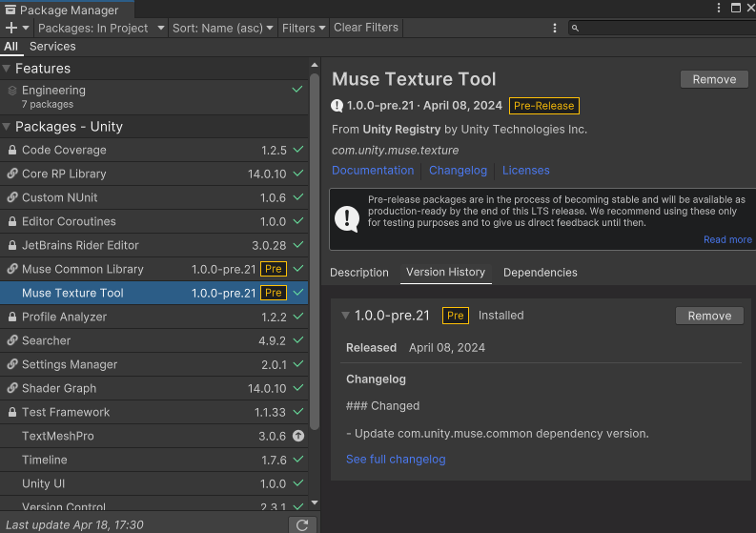The image size is (756, 533).
Task: Open the add package dropdown arrow
Action: 26,28
